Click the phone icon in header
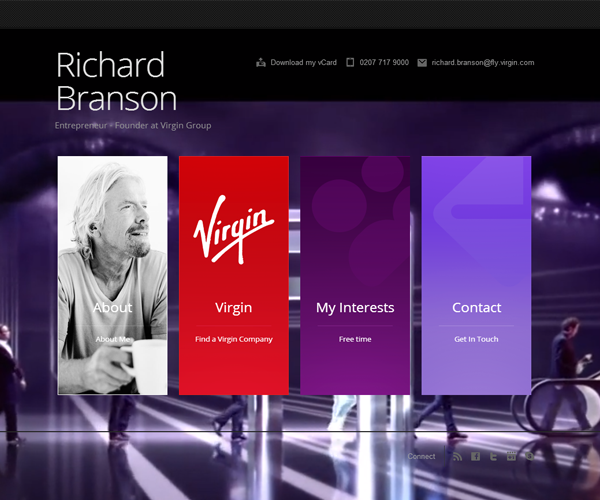Screen dimensions: 600x500 pos(350,62)
